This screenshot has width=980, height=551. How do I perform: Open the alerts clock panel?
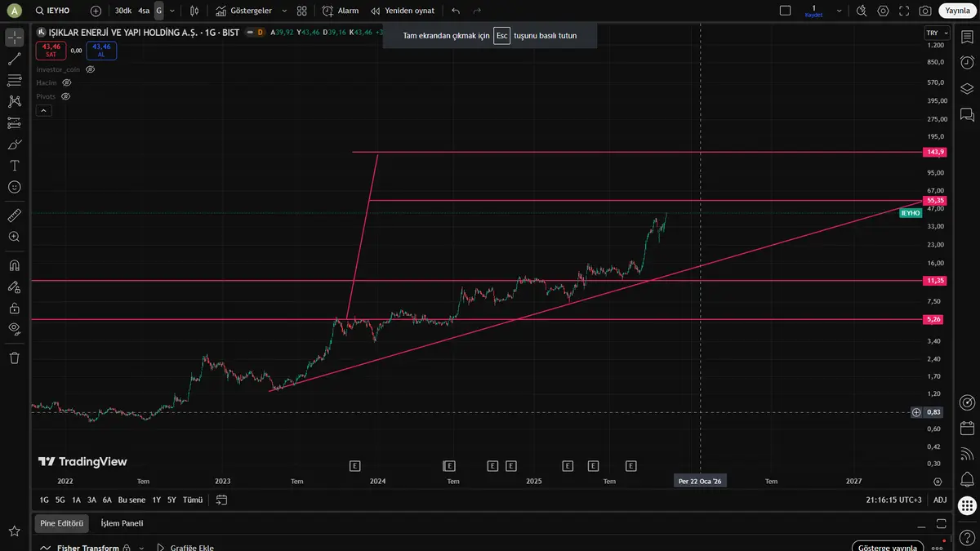click(967, 62)
